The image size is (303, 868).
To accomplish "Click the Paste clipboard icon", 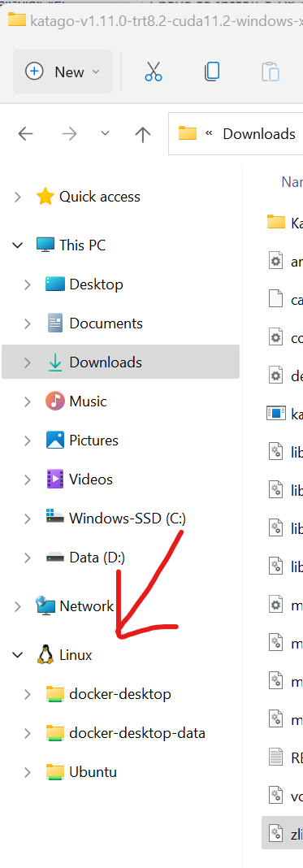I will click(270, 72).
